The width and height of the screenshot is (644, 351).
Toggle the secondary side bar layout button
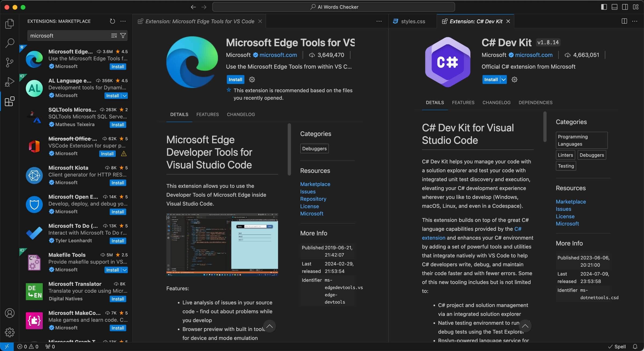click(625, 7)
